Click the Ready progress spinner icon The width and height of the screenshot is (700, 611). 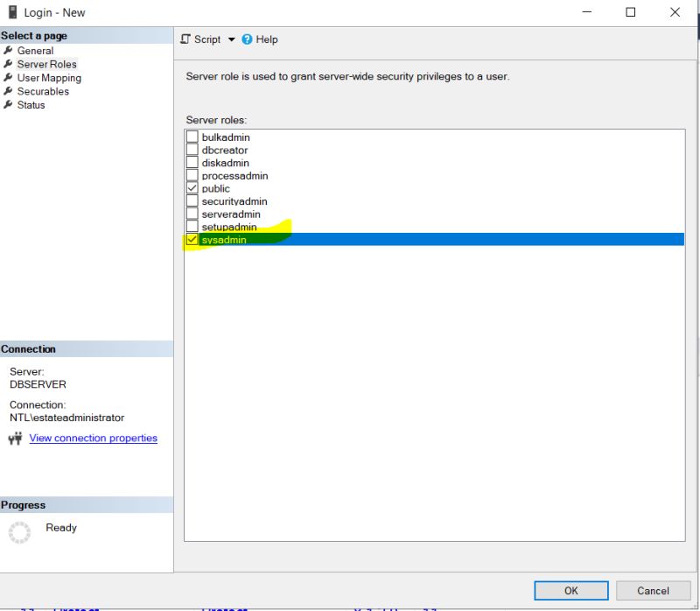point(19,532)
